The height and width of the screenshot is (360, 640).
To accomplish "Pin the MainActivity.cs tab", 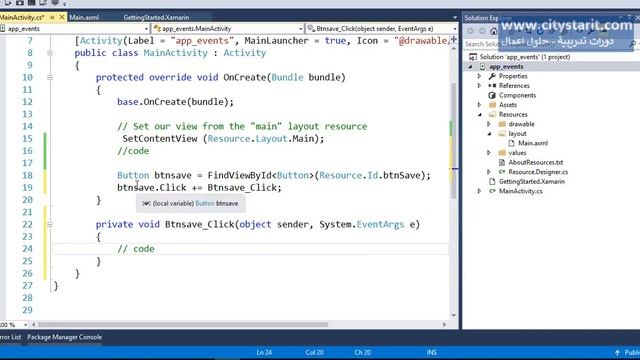I will tap(52, 18).
